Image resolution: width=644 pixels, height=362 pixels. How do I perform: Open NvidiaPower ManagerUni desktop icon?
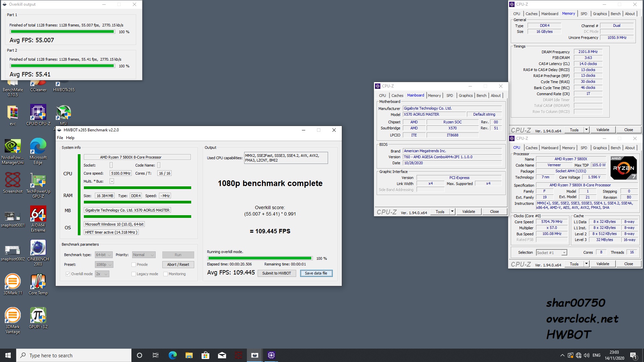point(13,152)
